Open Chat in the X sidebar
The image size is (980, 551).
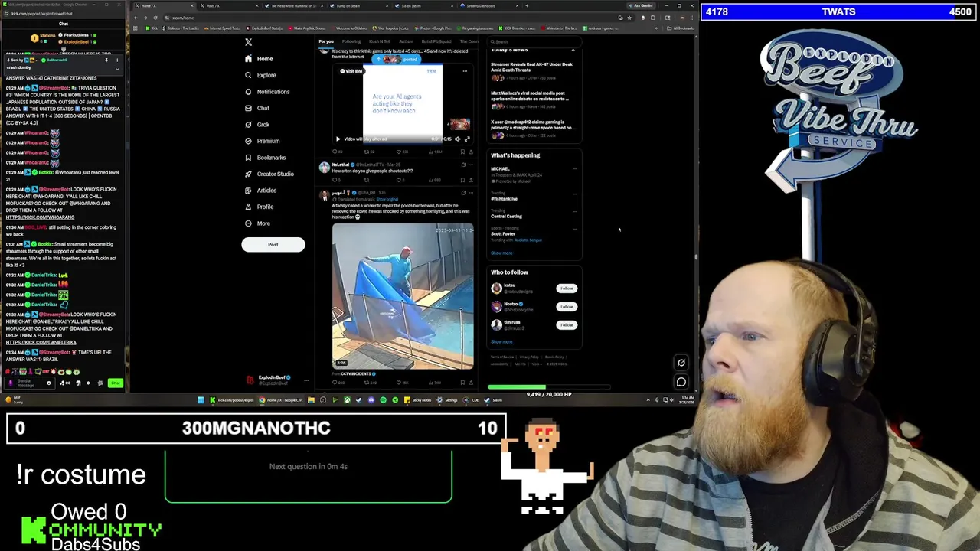[x=257, y=108]
